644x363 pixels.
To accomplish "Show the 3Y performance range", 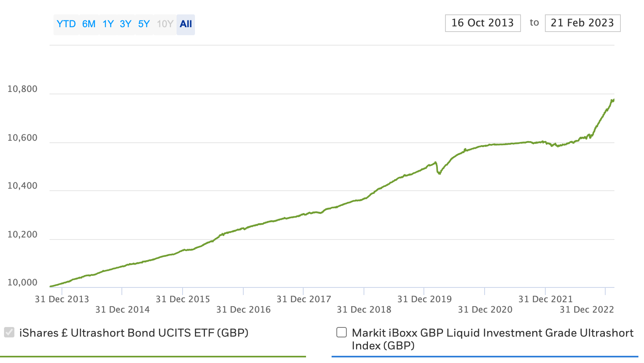I will (125, 24).
